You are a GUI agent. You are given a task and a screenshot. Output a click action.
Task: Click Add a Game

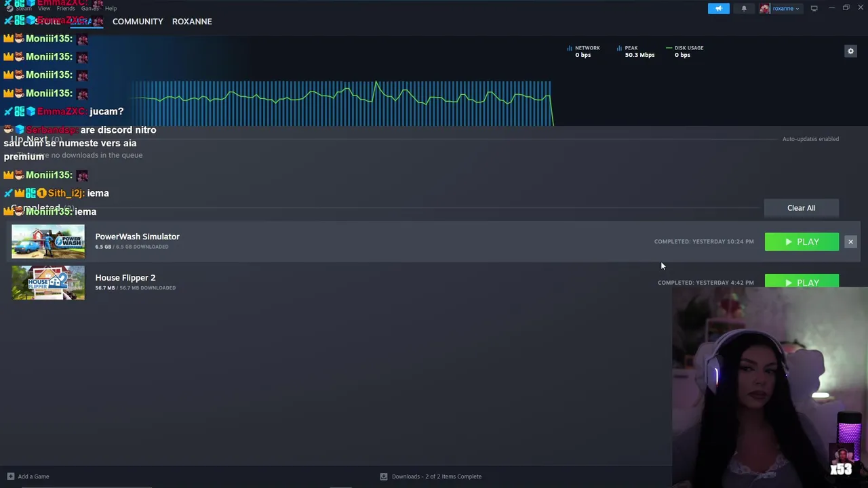(33, 476)
